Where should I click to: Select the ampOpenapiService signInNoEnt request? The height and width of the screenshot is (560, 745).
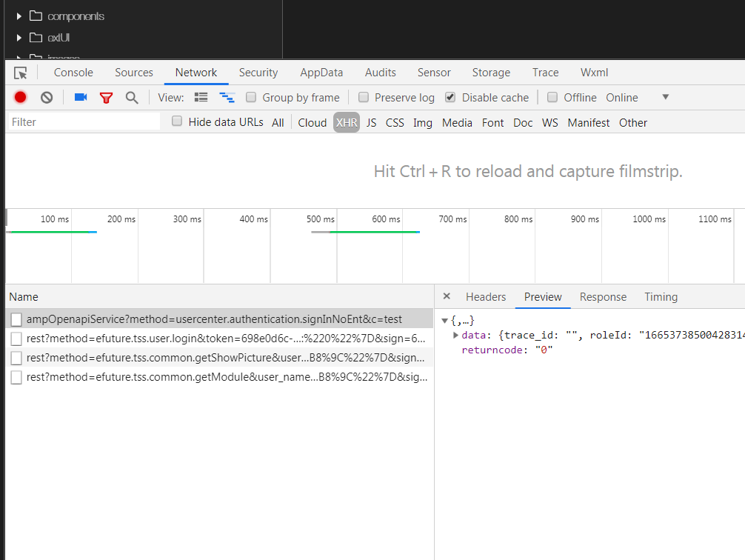click(x=219, y=319)
